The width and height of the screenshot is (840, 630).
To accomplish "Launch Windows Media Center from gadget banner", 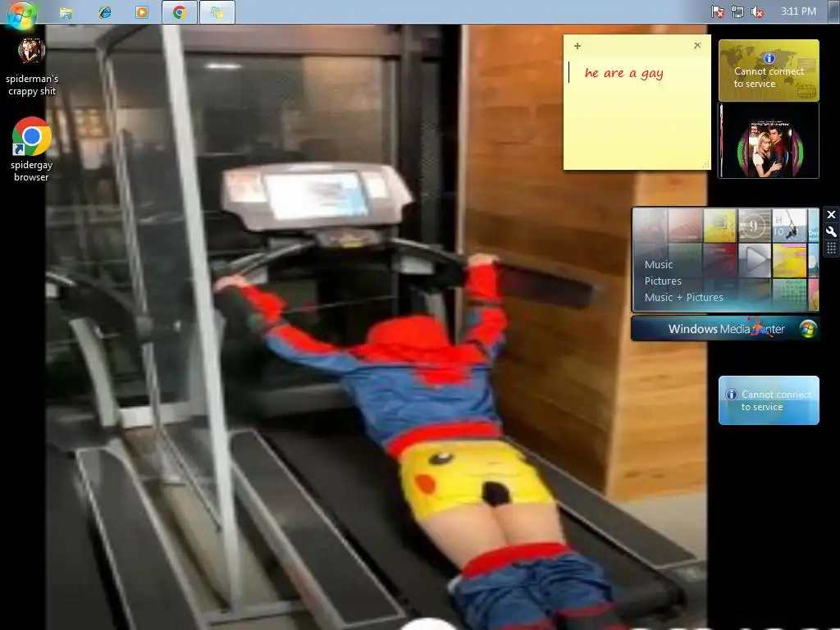I will click(x=725, y=328).
